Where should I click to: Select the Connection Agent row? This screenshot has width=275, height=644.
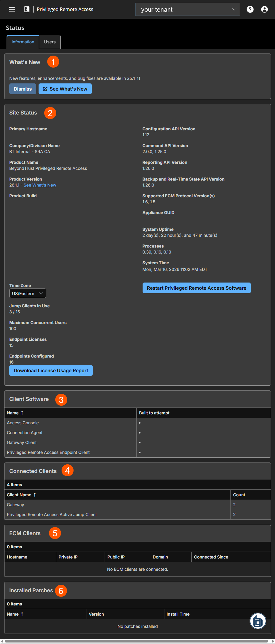pyautogui.click(x=137, y=433)
